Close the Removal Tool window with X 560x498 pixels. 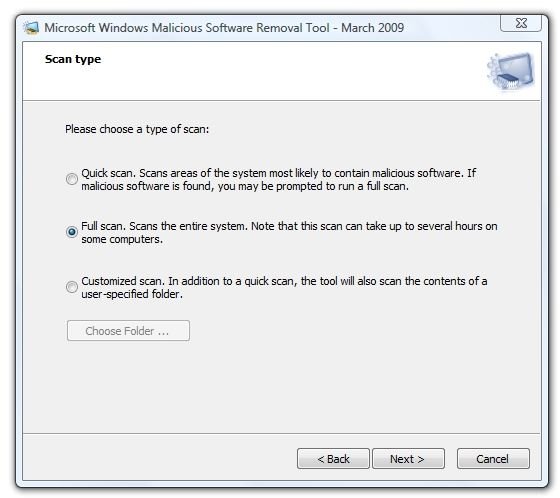[521, 23]
